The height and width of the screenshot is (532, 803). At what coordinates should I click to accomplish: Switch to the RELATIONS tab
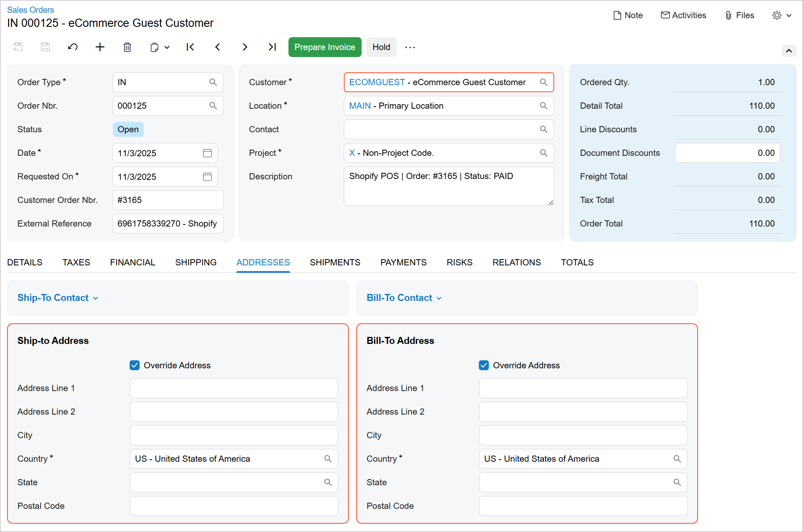click(517, 262)
